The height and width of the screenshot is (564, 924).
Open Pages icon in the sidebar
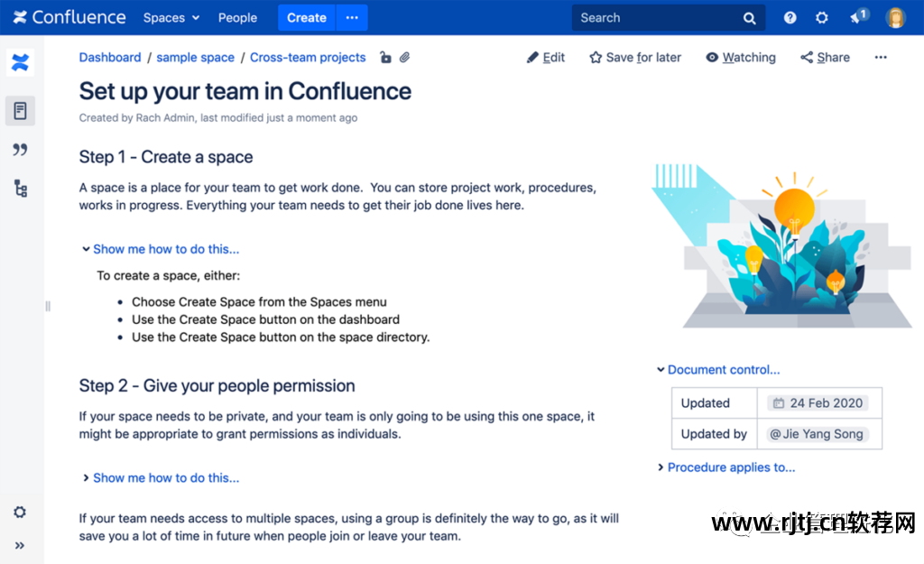[x=20, y=111]
